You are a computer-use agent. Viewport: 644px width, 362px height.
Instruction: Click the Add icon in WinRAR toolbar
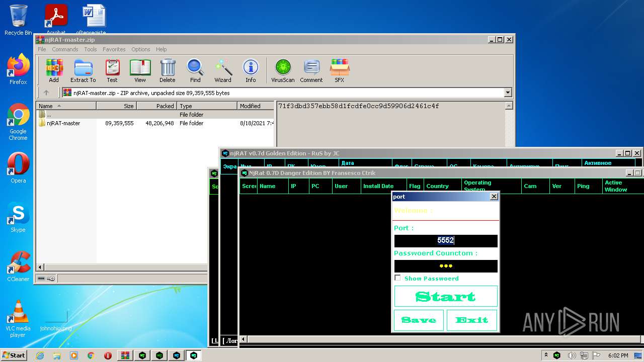(54, 70)
